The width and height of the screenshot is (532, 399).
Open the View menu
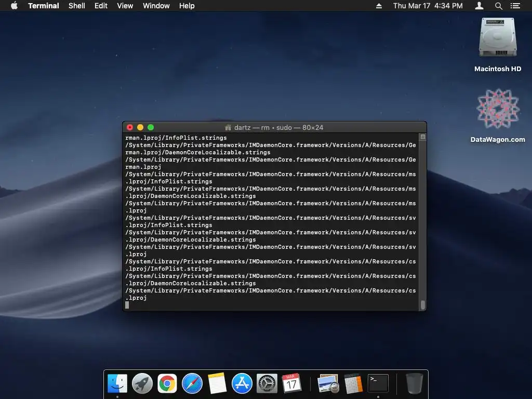tap(125, 6)
